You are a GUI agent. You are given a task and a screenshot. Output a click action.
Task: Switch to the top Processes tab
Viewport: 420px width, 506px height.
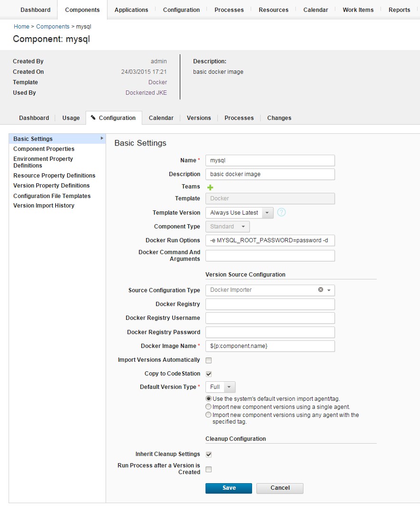coord(229,10)
